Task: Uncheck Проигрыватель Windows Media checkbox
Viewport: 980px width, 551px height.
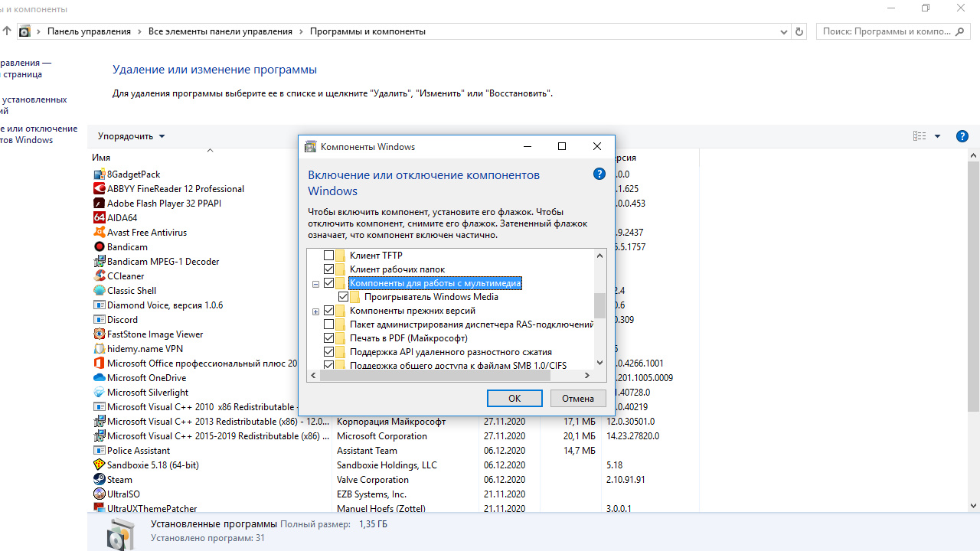Action: pos(344,297)
